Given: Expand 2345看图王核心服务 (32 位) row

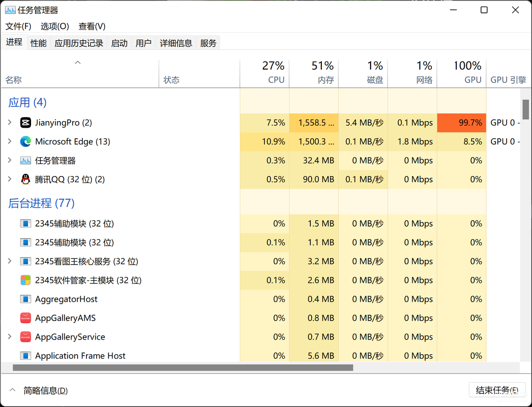Looking at the screenshot, I should click(x=10, y=262).
